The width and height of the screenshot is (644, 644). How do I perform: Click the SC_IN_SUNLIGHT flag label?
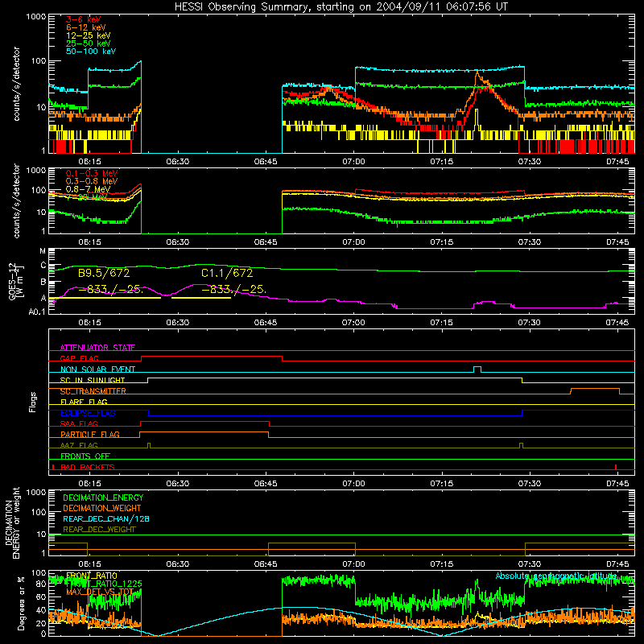coord(93,380)
